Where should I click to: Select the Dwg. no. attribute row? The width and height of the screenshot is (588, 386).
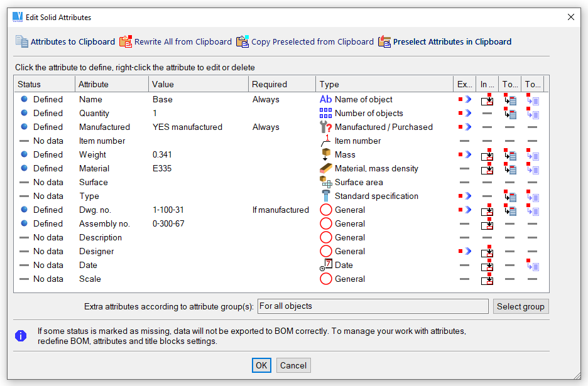(x=94, y=210)
